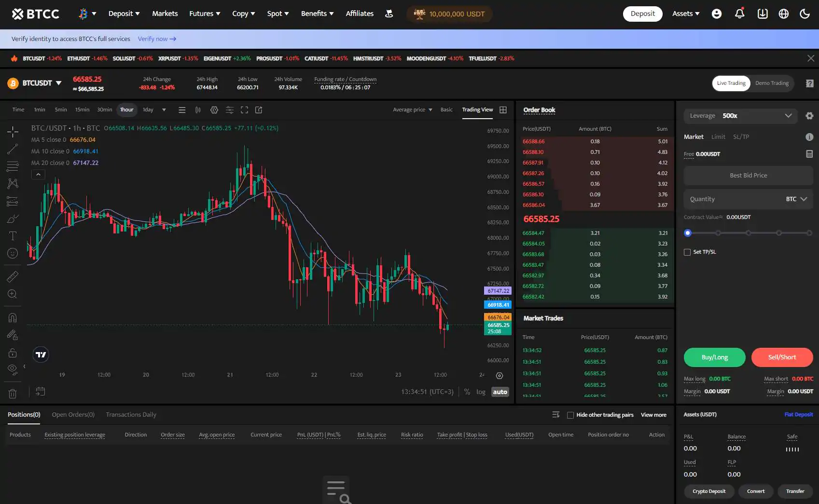The height and width of the screenshot is (504, 819).
Task: Show order type info icon
Action: point(809,137)
